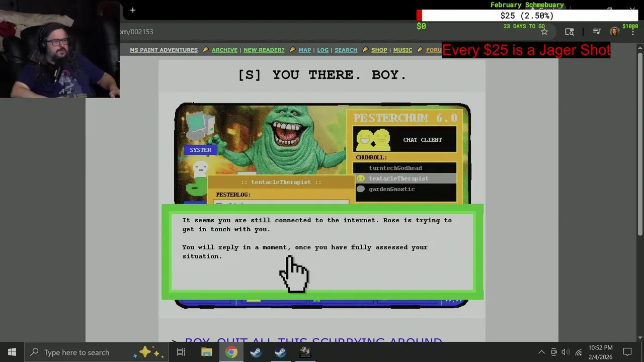Bookmark this page with the star icon
This screenshot has height=362, width=644.
pyautogui.click(x=544, y=32)
